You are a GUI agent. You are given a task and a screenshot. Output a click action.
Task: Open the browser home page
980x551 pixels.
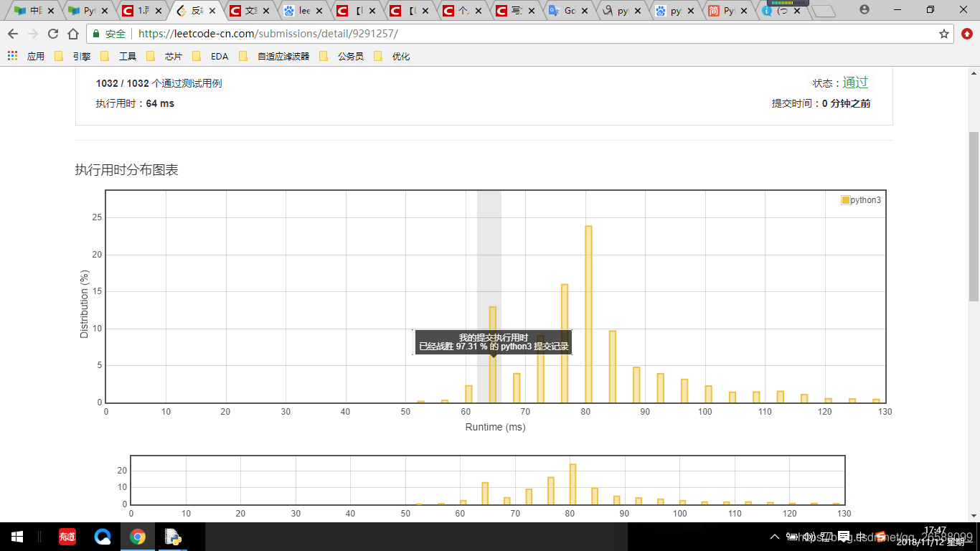click(73, 34)
